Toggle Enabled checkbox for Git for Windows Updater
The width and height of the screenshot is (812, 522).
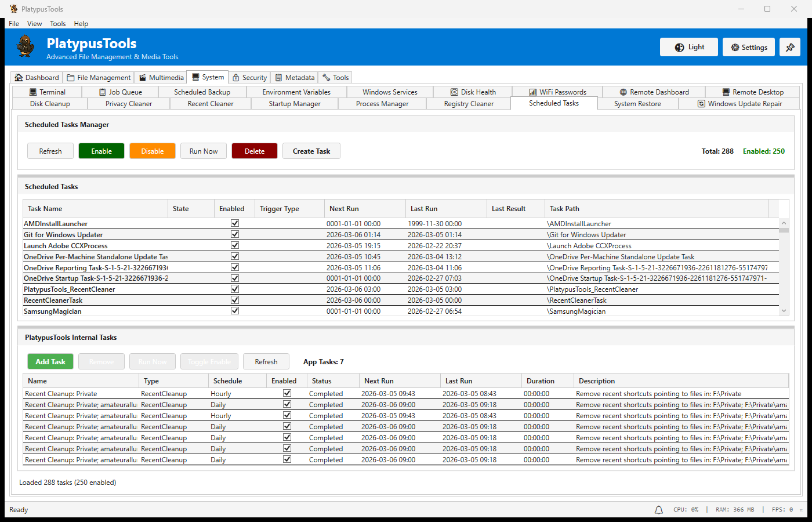235,234
